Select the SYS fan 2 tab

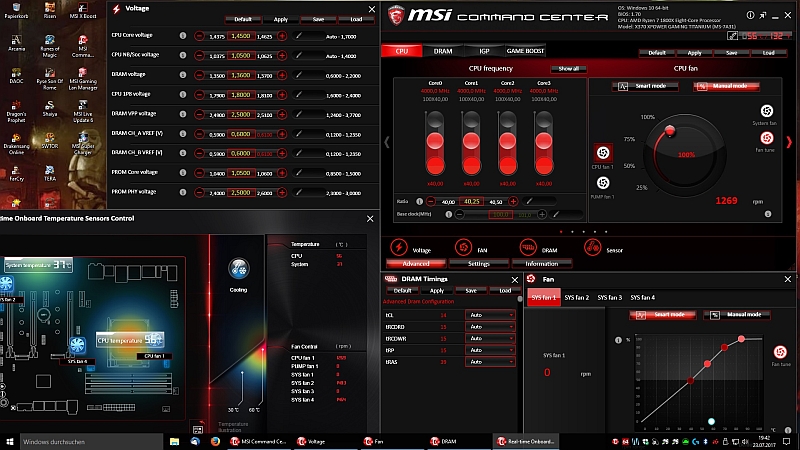click(x=577, y=297)
